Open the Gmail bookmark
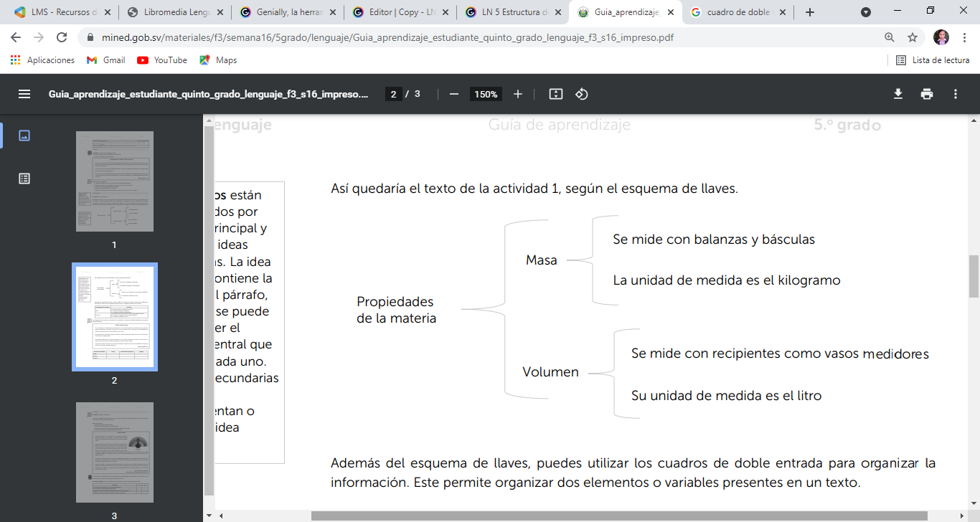The height and width of the screenshot is (522, 980). click(x=105, y=60)
